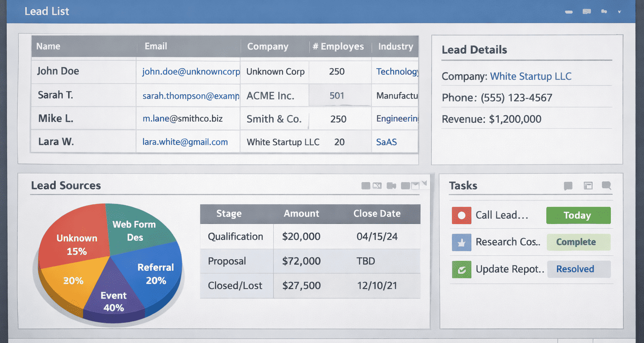
Task: Select the Mike L. name cell
Action: click(x=84, y=119)
